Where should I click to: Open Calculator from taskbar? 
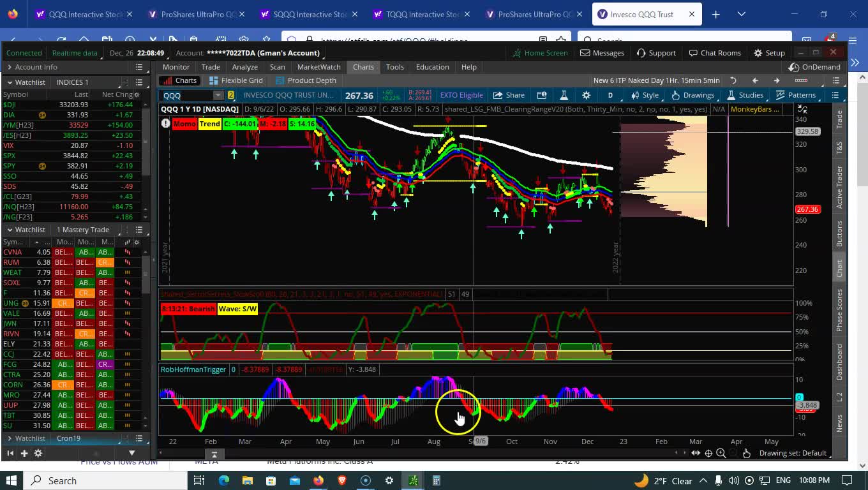(x=437, y=480)
